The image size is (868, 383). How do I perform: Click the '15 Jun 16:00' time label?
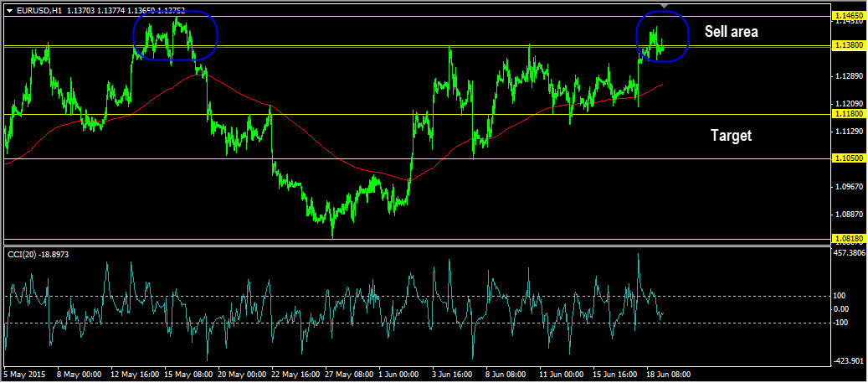616,374
